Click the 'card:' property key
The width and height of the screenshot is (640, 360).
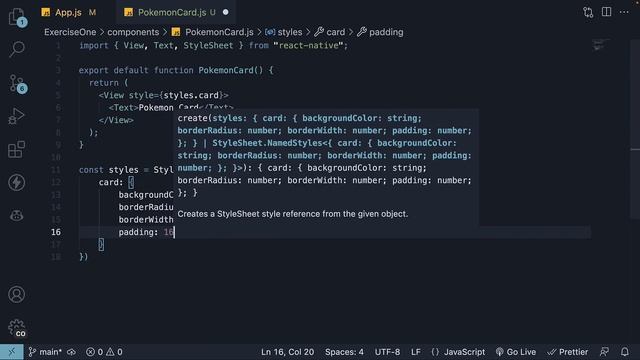coord(111,182)
